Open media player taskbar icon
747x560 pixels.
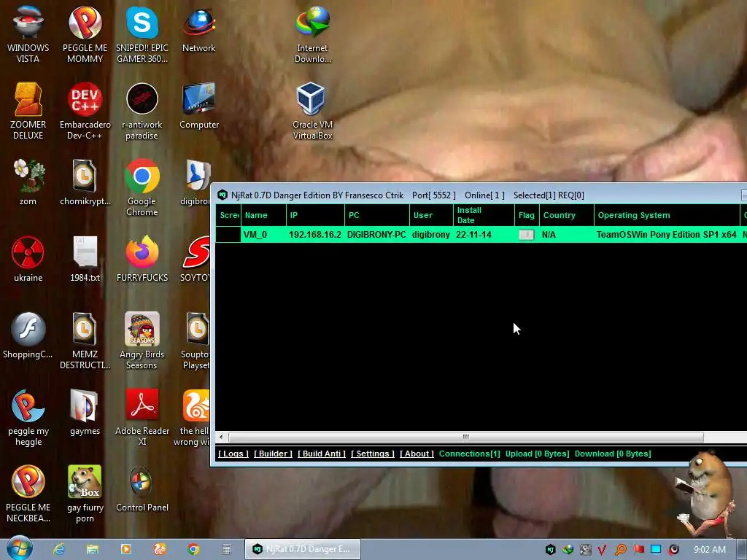pyautogui.click(x=126, y=549)
